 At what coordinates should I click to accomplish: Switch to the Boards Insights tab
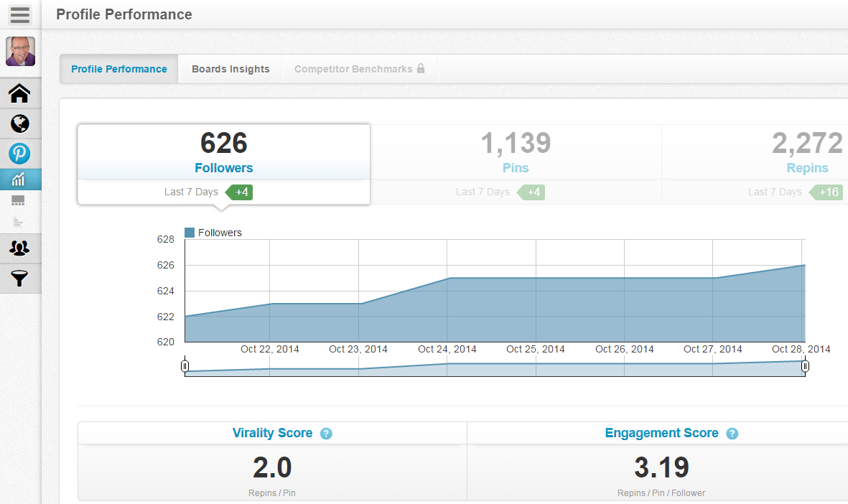(x=230, y=70)
